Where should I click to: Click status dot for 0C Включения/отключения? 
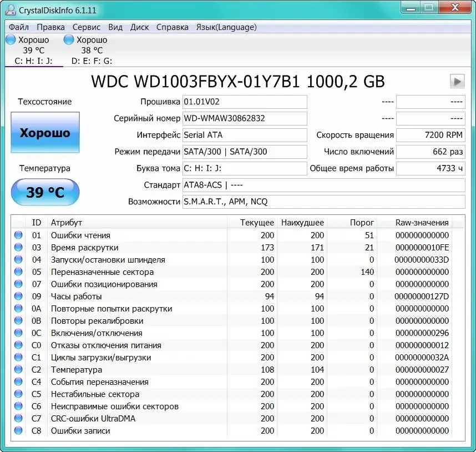point(18,333)
